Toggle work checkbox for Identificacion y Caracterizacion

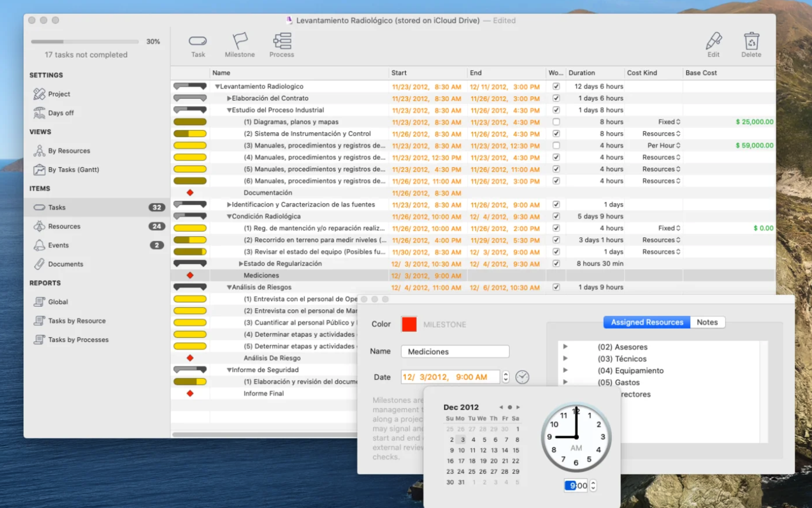[556, 205]
